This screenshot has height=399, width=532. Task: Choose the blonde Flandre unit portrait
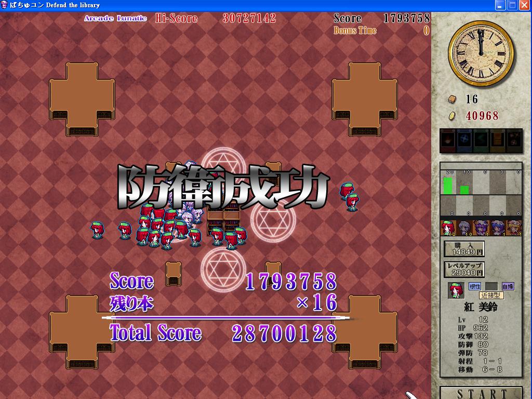coord(514,228)
